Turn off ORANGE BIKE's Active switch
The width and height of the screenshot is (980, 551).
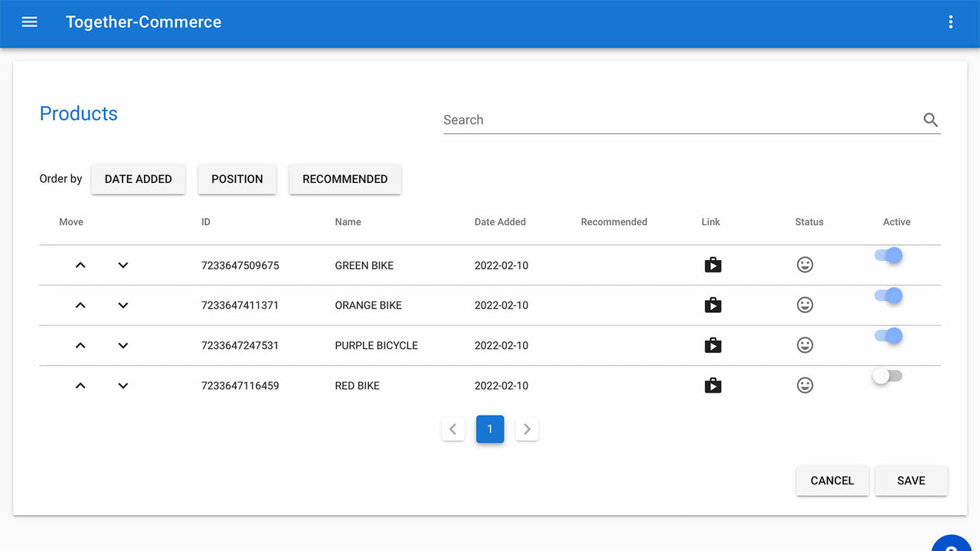pyautogui.click(x=887, y=296)
